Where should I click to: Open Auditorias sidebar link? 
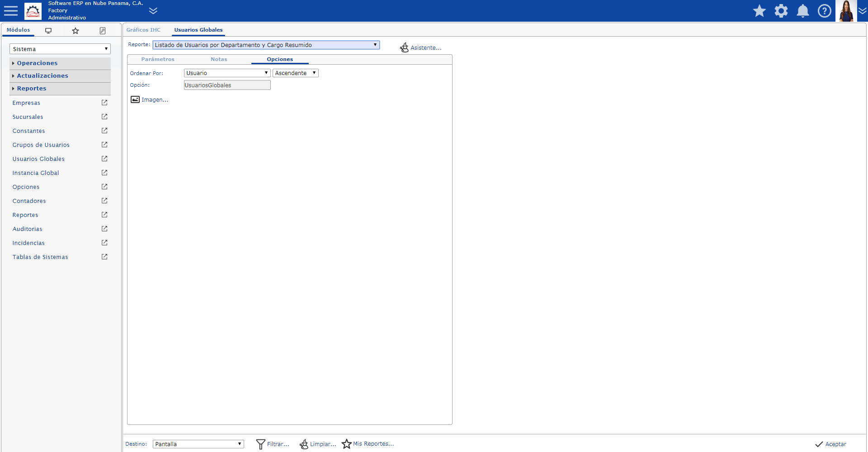tap(27, 229)
